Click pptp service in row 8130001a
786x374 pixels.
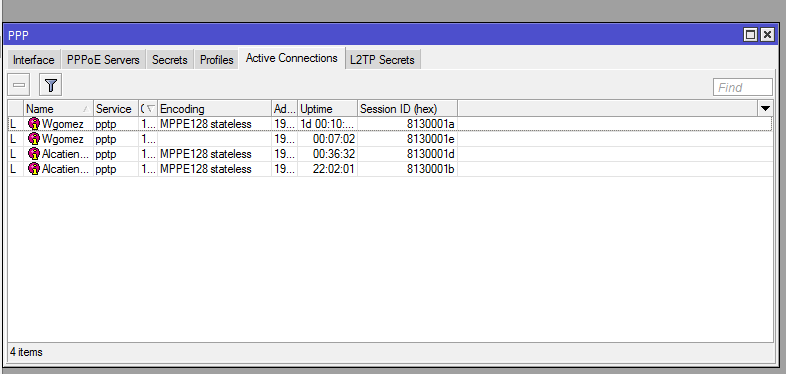106,124
